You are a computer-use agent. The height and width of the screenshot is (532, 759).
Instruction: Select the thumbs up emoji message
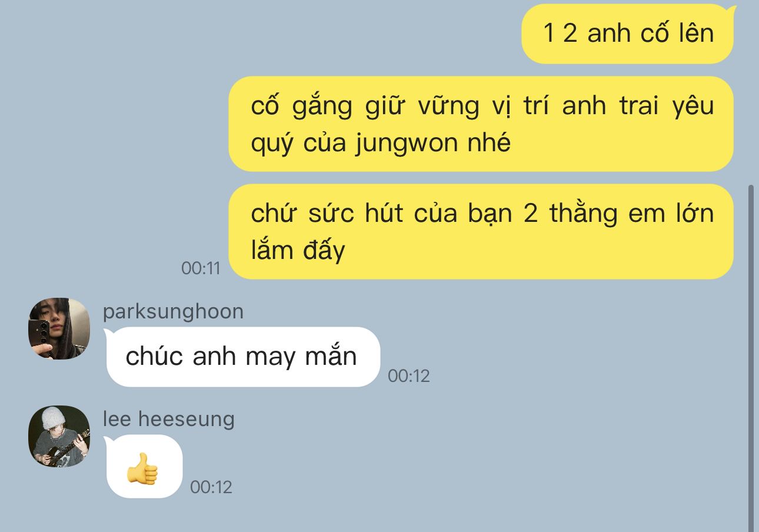(x=144, y=466)
